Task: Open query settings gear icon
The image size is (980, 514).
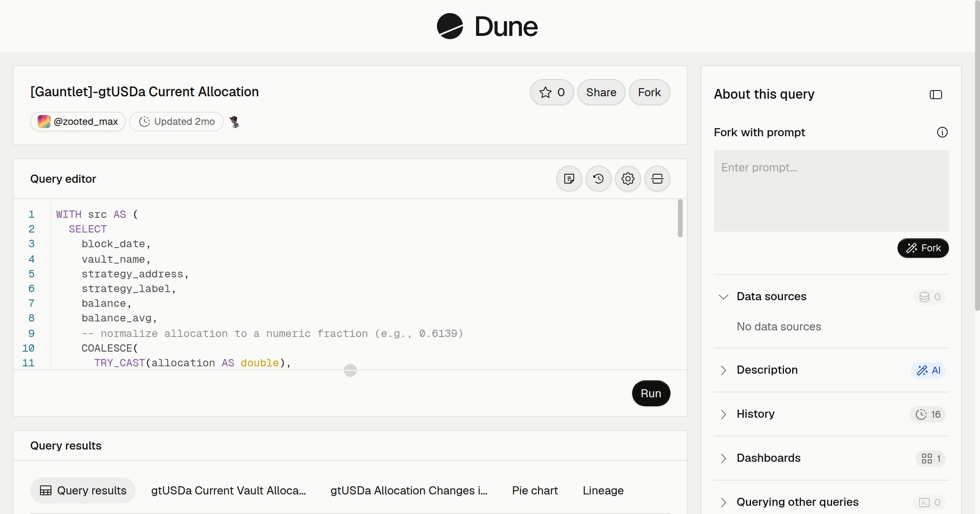Action: [x=628, y=179]
